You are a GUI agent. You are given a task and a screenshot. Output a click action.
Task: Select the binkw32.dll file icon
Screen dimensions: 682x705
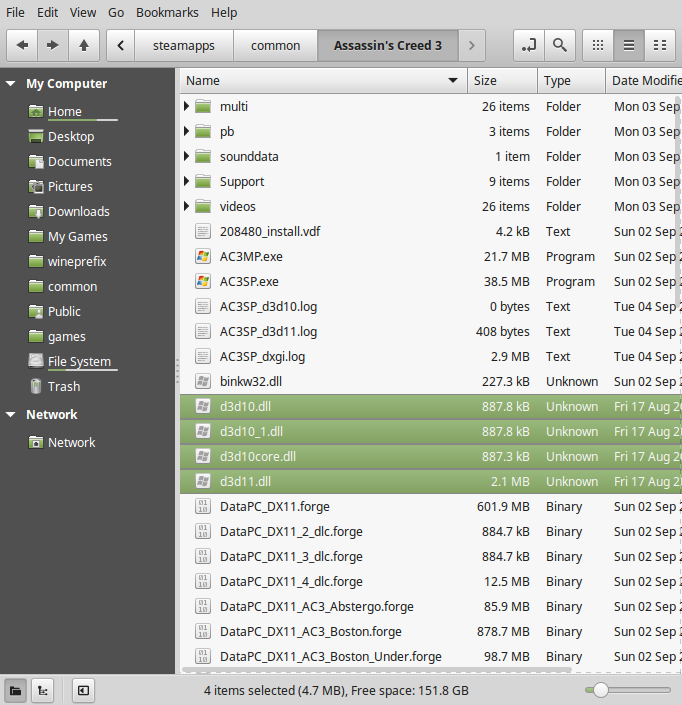pos(203,382)
